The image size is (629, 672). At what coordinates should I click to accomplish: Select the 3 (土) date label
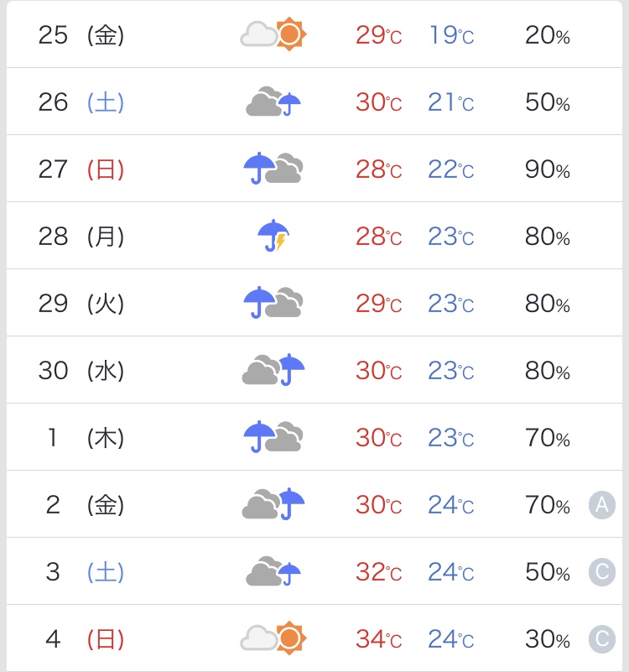point(85,571)
